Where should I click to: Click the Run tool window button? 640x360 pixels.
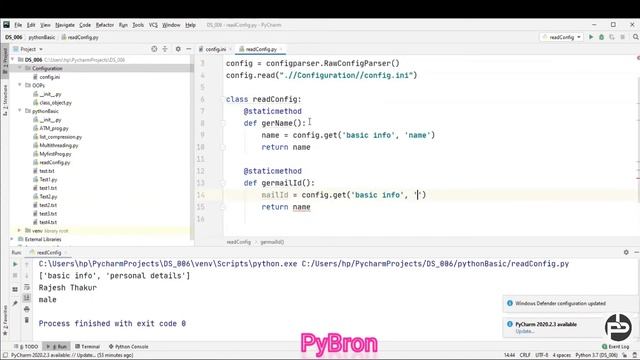click(x=58, y=347)
